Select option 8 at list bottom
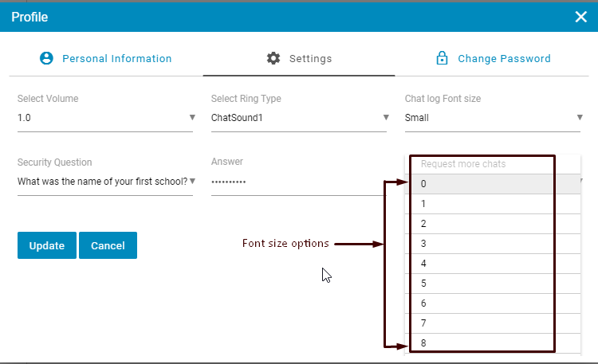The width and height of the screenshot is (598, 364). pyautogui.click(x=482, y=343)
